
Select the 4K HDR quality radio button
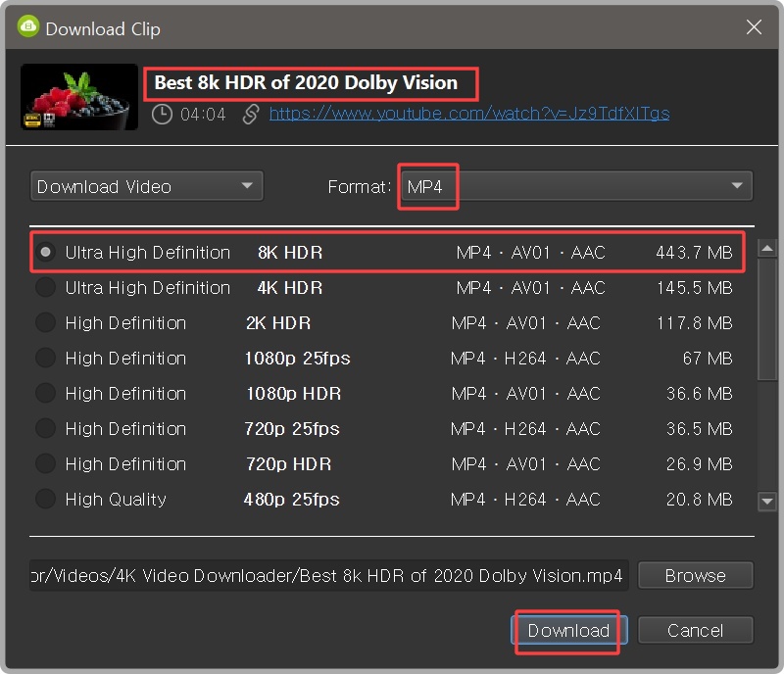[45, 287]
